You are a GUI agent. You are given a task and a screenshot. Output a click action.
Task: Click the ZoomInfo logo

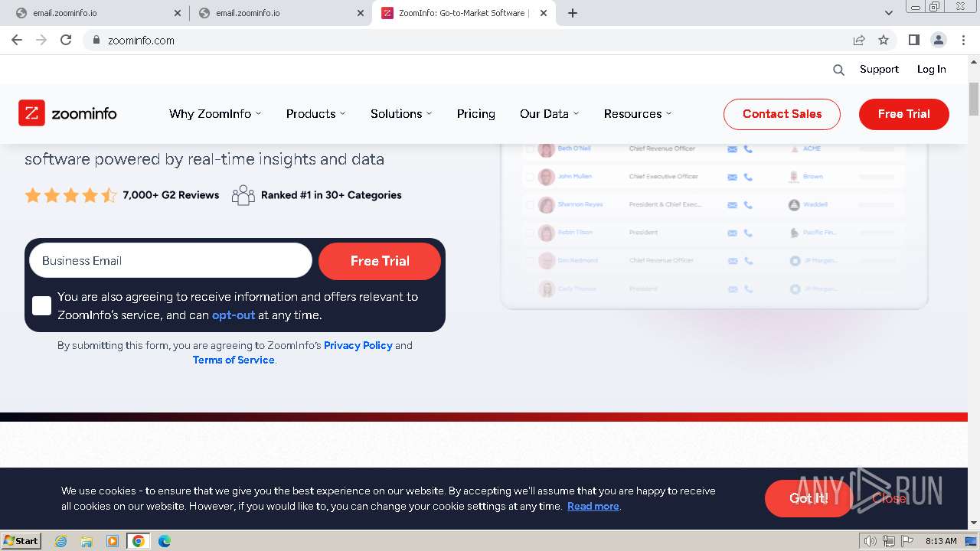coord(67,113)
